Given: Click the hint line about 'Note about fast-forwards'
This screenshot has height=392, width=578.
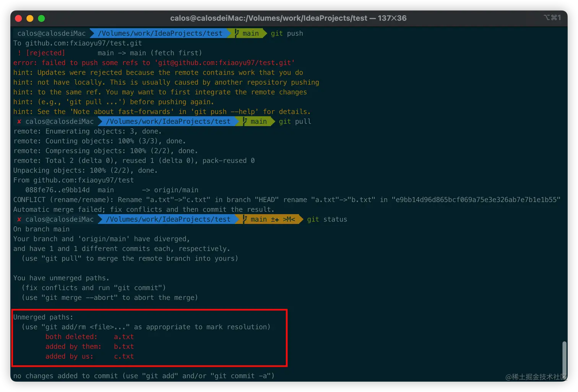Looking at the screenshot, I should tap(162, 112).
